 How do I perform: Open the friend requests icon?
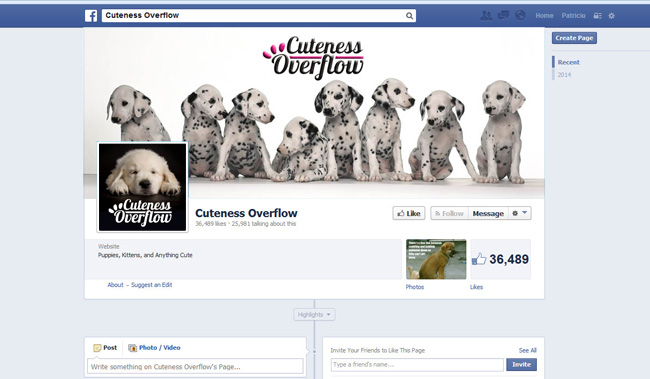pyautogui.click(x=486, y=16)
